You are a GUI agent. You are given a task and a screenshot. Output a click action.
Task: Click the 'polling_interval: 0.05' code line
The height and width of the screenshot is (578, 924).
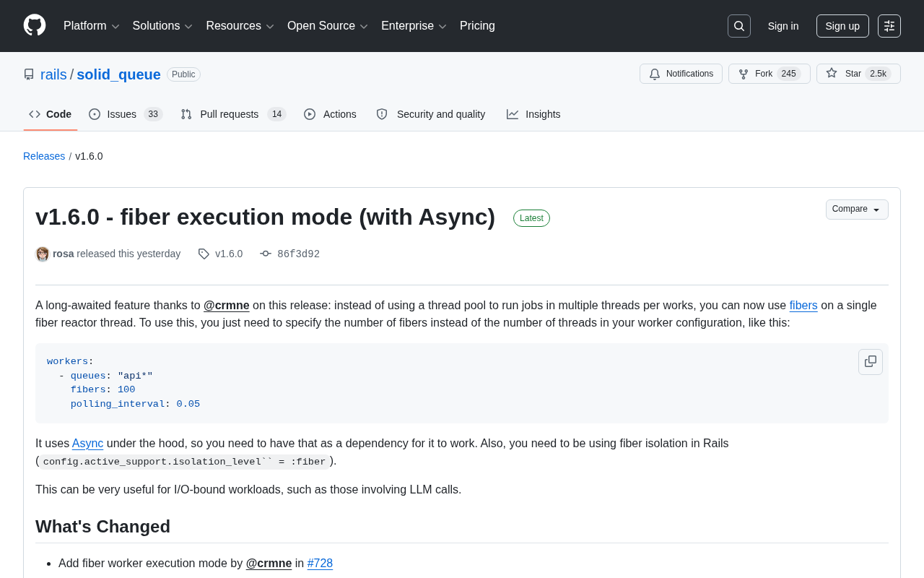[135, 404]
